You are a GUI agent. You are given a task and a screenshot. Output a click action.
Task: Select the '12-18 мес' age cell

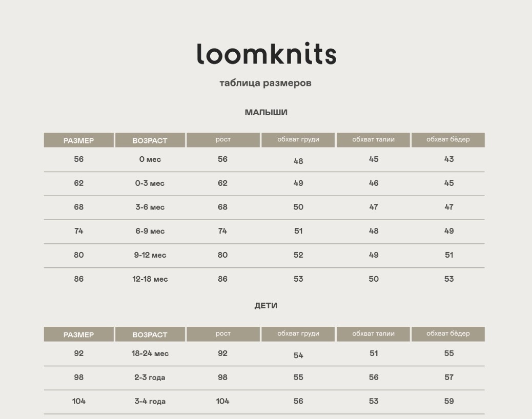(x=150, y=279)
